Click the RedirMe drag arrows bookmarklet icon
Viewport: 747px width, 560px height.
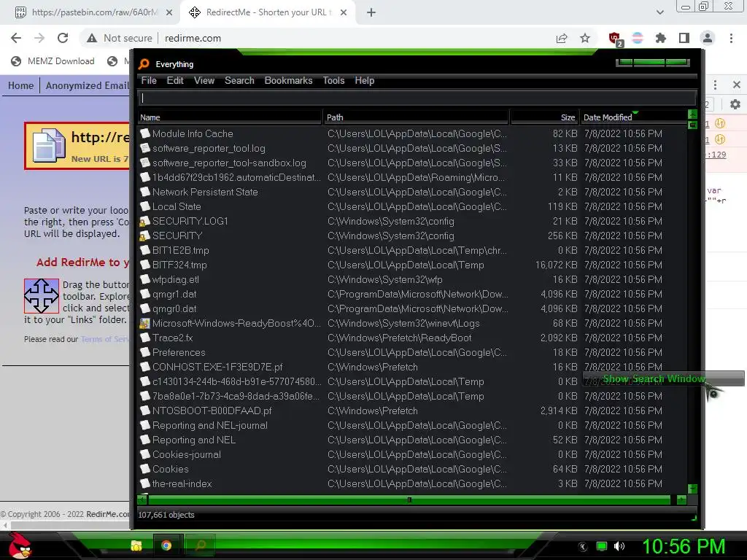point(42,296)
